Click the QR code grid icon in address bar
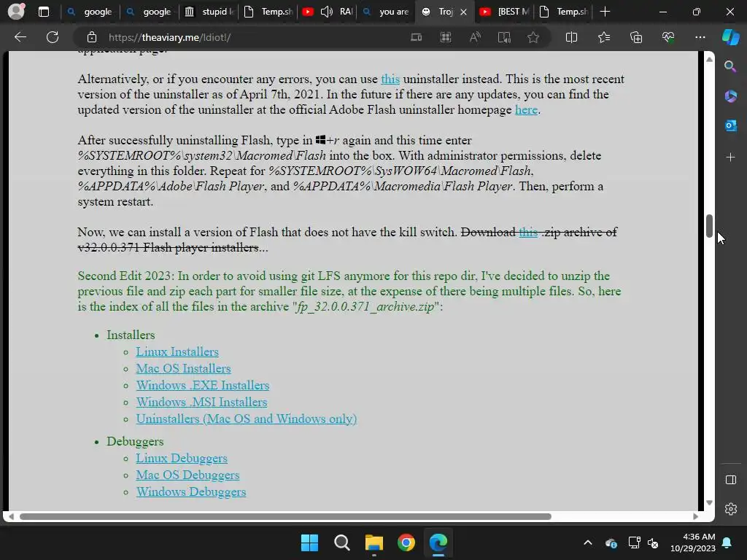This screenshot has width=747, height=560. [x=446, y=37]
